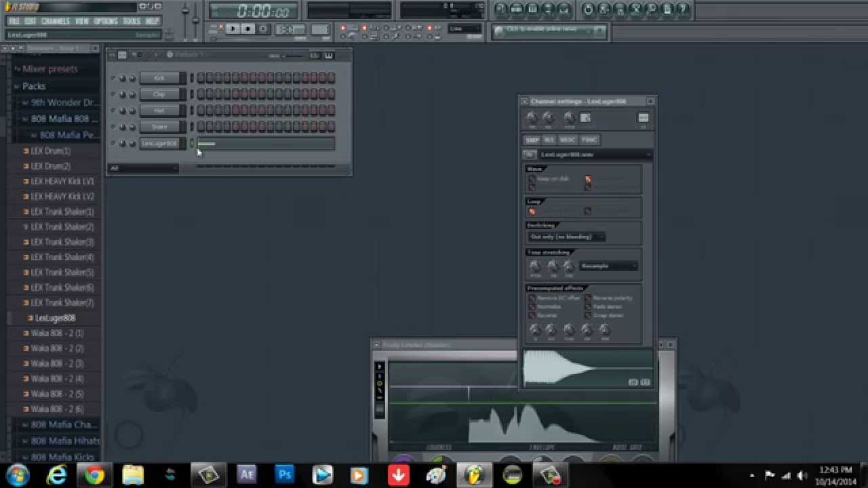Switch to Chrome in the taskbar
Image resolution: width=868 pixels, height=488 pixels.
point(94,475)
